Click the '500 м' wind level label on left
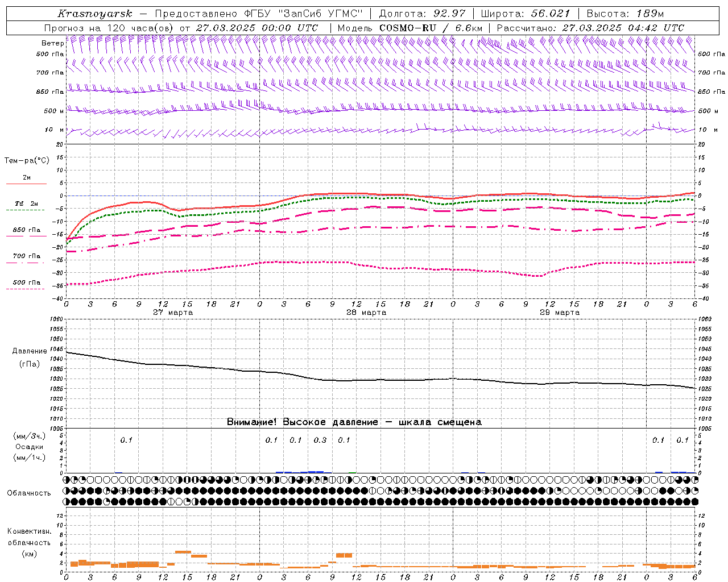This screenshot has height=582, width=728. pyautogui.click(x=54, y=111)
